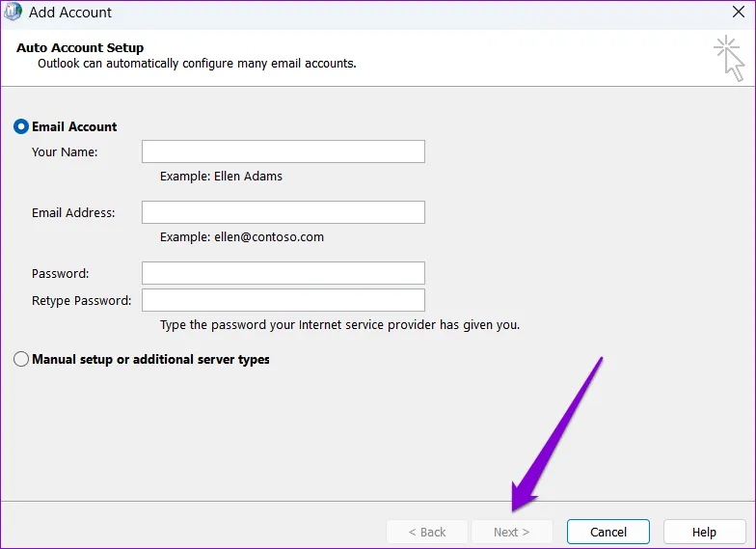Focus the Password input box

pos(283,273)
